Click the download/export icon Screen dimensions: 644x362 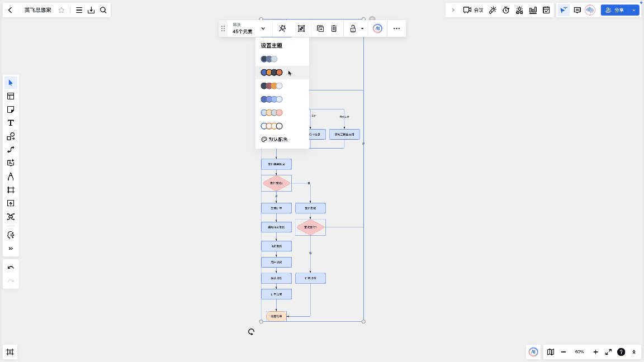[91, 10]
